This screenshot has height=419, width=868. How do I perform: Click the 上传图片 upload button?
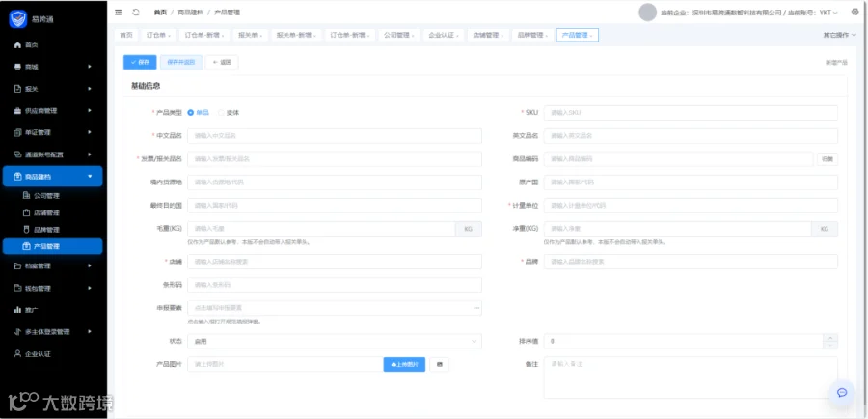point(404,364)
